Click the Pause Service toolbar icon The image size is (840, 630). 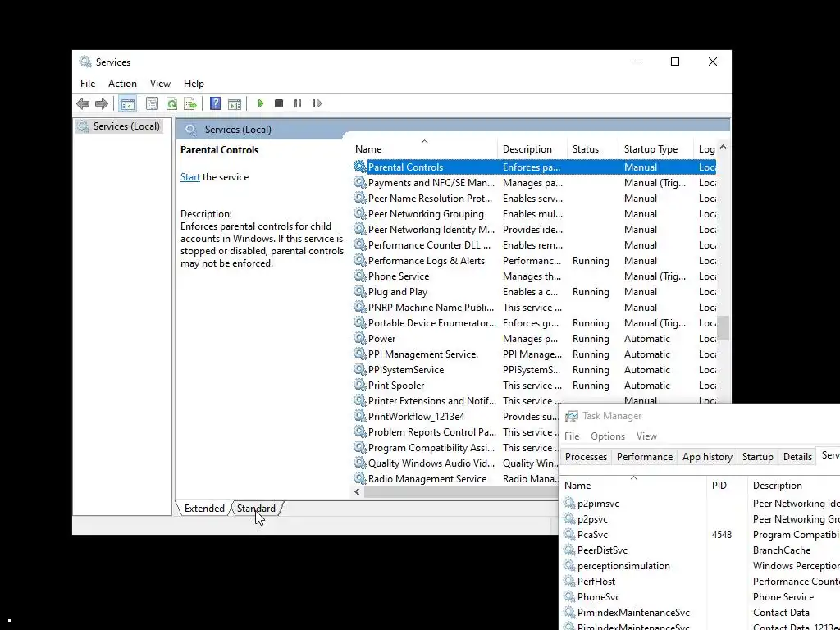click(x=298, y=103)
